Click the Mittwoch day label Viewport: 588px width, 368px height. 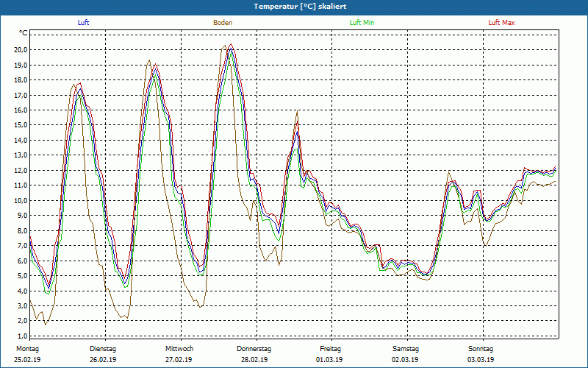coord(179,349)
